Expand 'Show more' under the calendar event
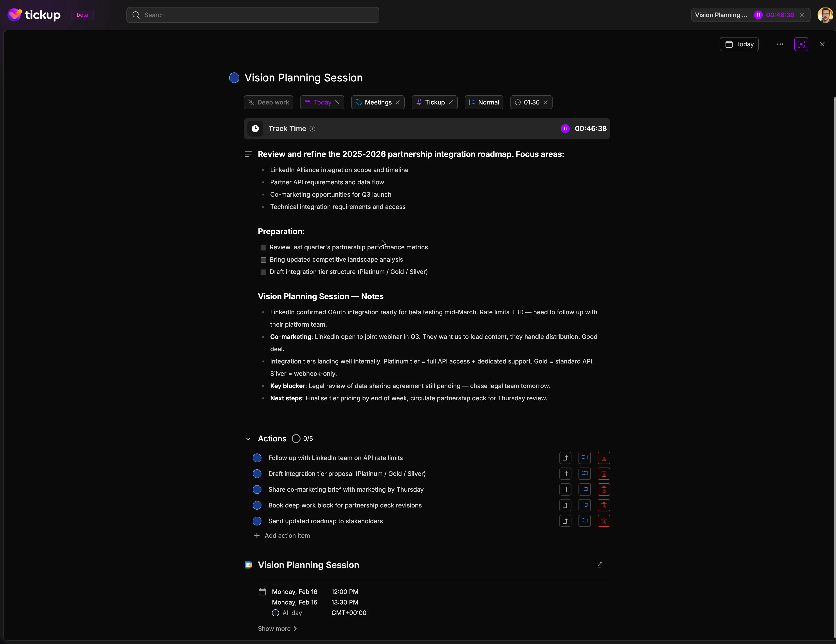 pos(277,628)
